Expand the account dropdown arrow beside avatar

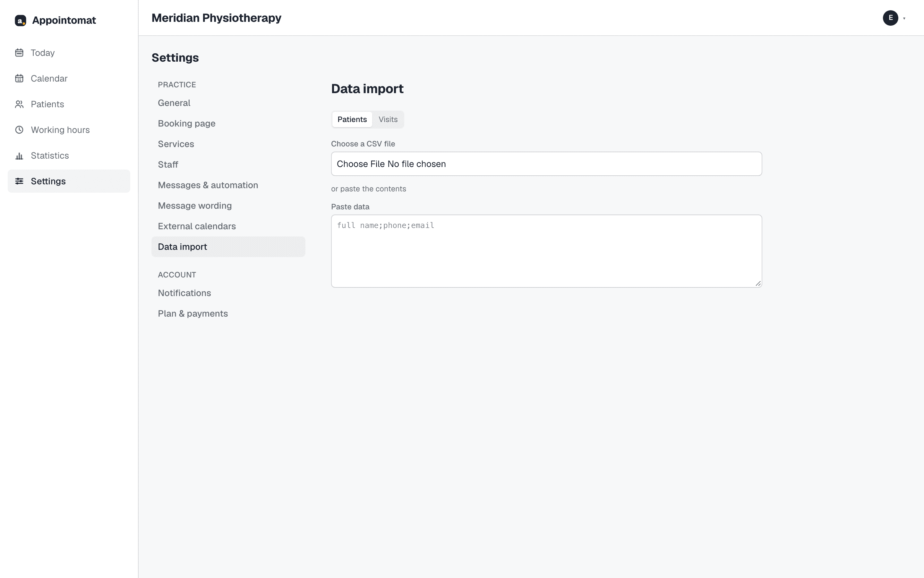click(904, 18)
